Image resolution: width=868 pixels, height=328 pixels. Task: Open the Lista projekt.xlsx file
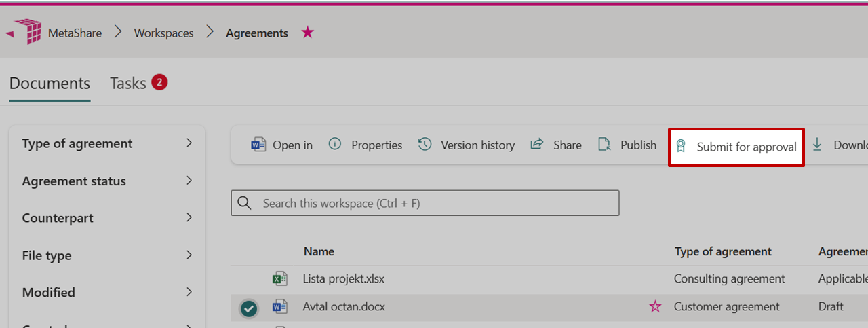coord(343,278)
